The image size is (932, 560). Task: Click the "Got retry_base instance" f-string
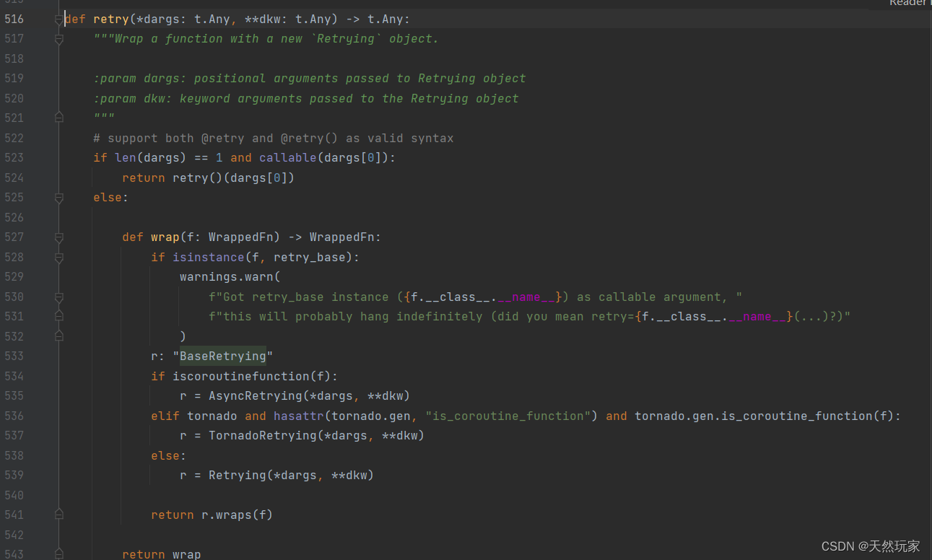pos(476,297)
